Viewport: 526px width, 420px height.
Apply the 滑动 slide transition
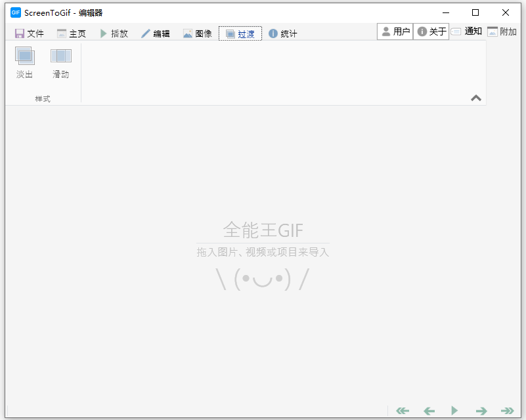pyautogui.click(x=60, y=63)
